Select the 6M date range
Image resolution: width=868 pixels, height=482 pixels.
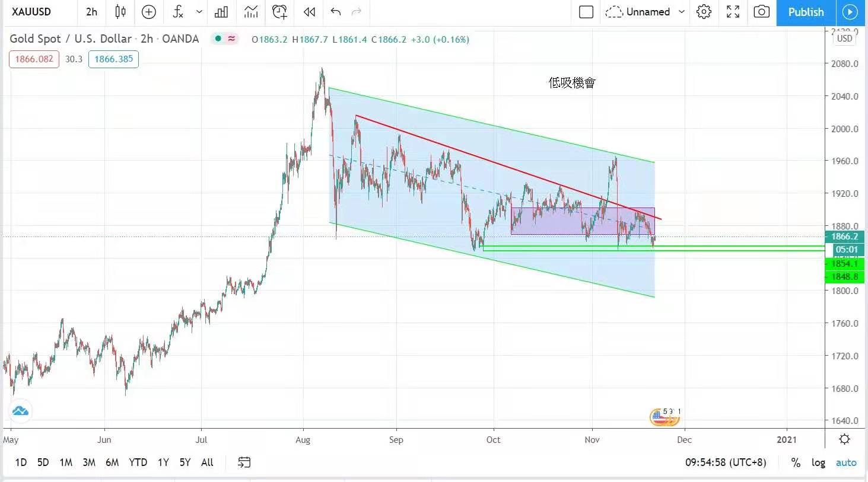[112, 462]
